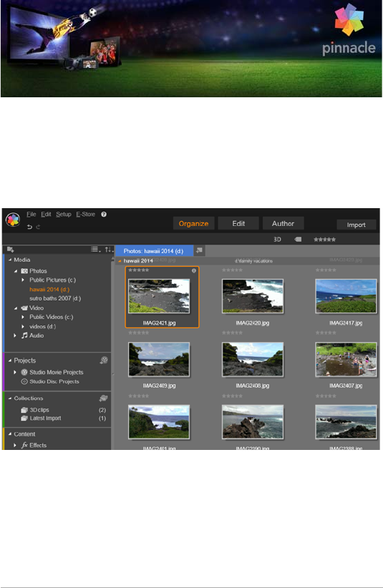Click the Pinnacle Studio pinwheel logo icon
The width and height of the screenshot is (383, 588).
click(x=13, y=220)
